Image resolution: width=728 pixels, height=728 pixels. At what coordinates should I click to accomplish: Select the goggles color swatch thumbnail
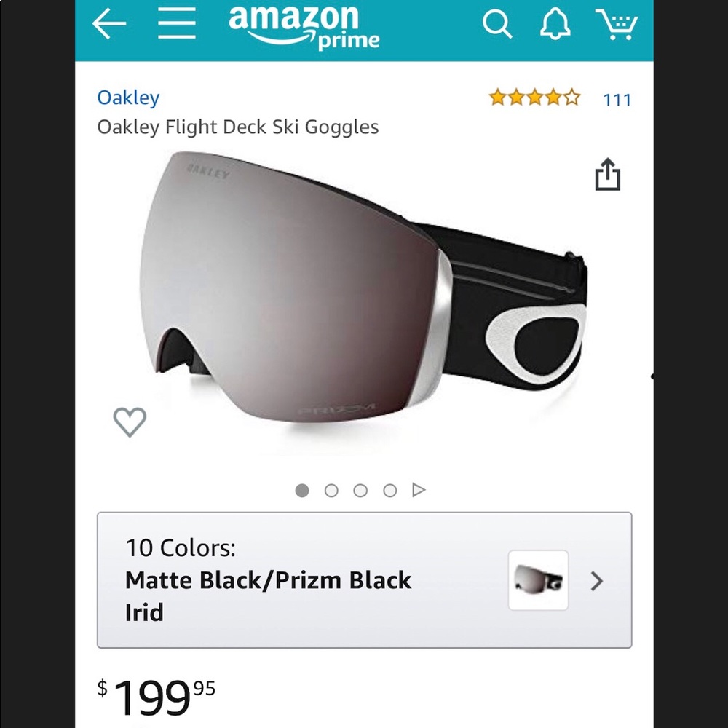coord(537,582)
